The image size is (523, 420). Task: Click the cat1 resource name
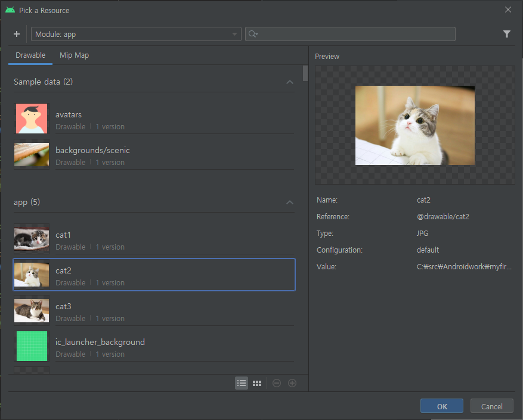coord(63,235)
